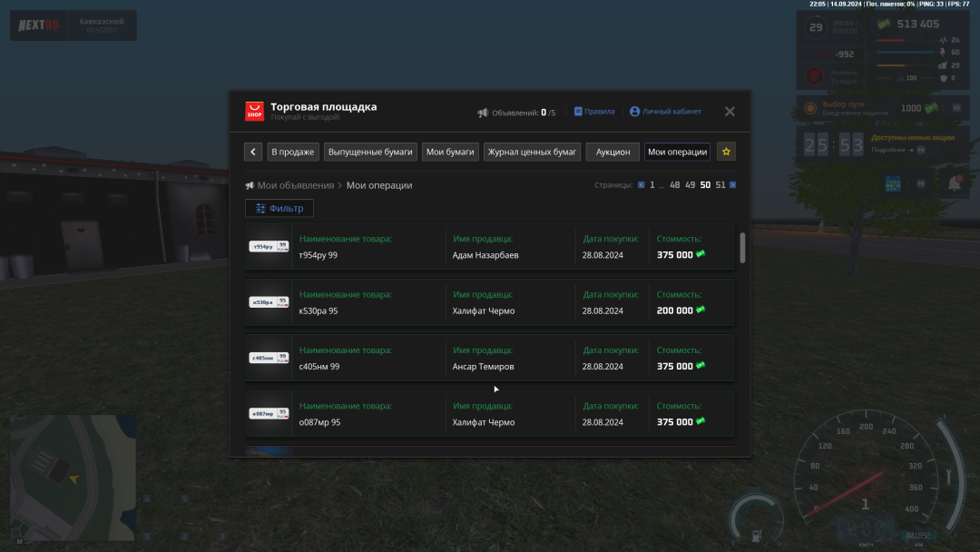Select the Мои операции tab
Screen dimensions: 980x552
(x=678, y=152)
